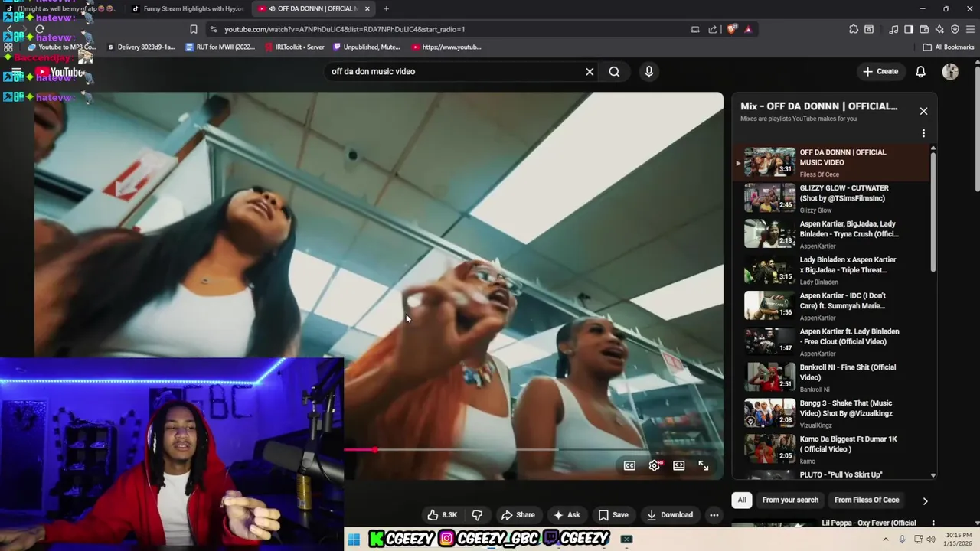This screenshot has width=980, height=551.
Task: Open Brave Rewards triangle icon
Action: (748, 29)
